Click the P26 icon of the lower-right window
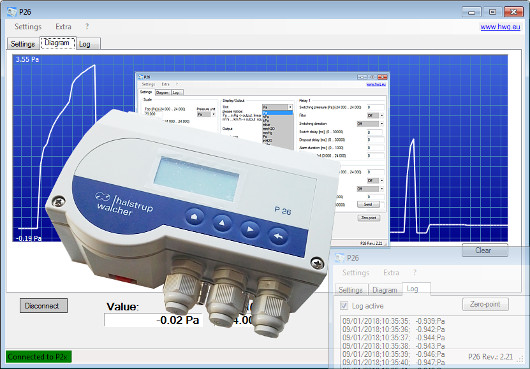Viewport: 530px width, 369px height. 339,258
